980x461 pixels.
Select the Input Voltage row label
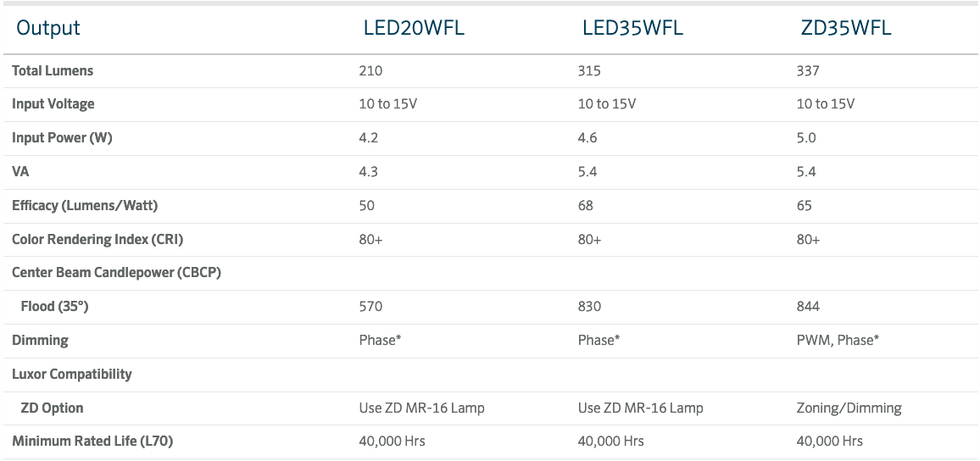[53, 104]
